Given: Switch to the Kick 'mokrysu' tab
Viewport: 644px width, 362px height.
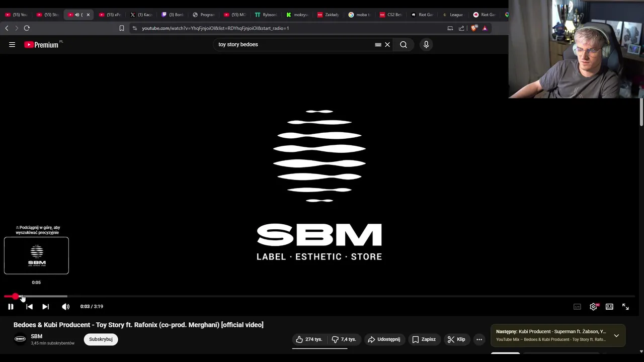Looking at the screenshot, I should pyautogui.click(x=297, y=15).
